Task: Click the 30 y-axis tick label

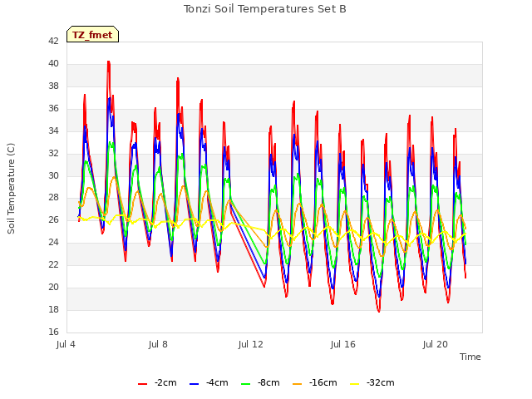Action: pos(53,175)
